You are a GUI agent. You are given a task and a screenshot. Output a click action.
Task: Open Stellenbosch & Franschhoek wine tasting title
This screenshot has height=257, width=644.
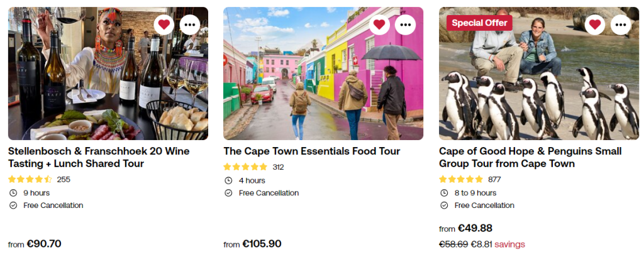[x=99, y=157]
